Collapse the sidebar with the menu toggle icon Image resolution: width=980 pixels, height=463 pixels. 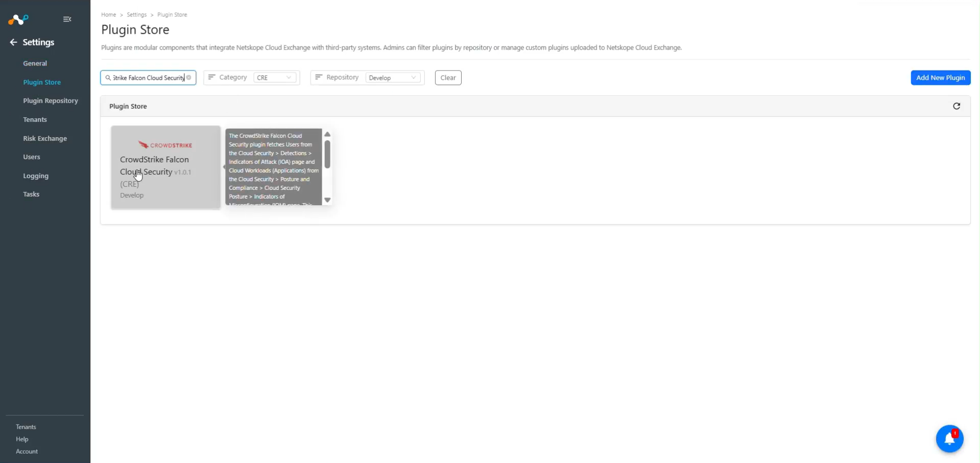coord(67,19)
